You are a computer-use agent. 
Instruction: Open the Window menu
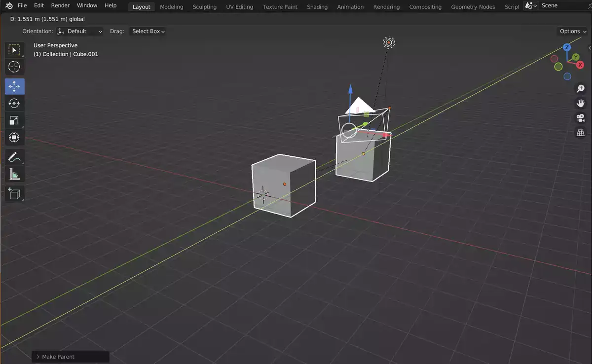click(87, 5)
